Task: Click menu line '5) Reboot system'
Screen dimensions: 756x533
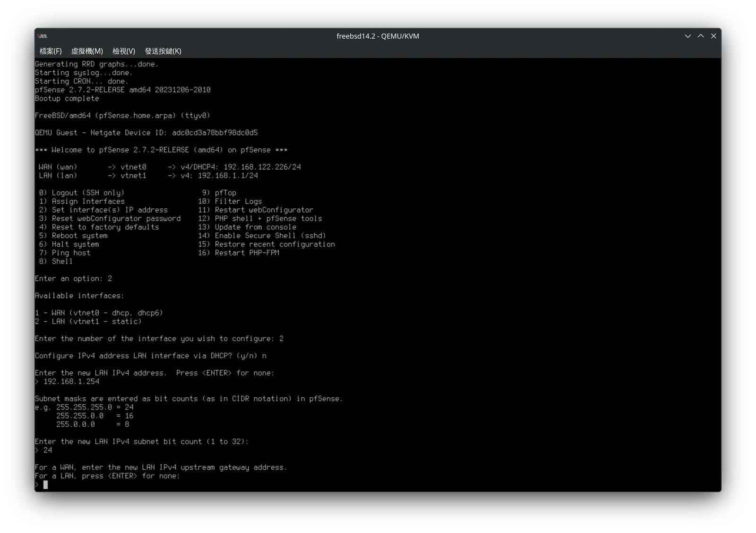Action: (73, 235)
